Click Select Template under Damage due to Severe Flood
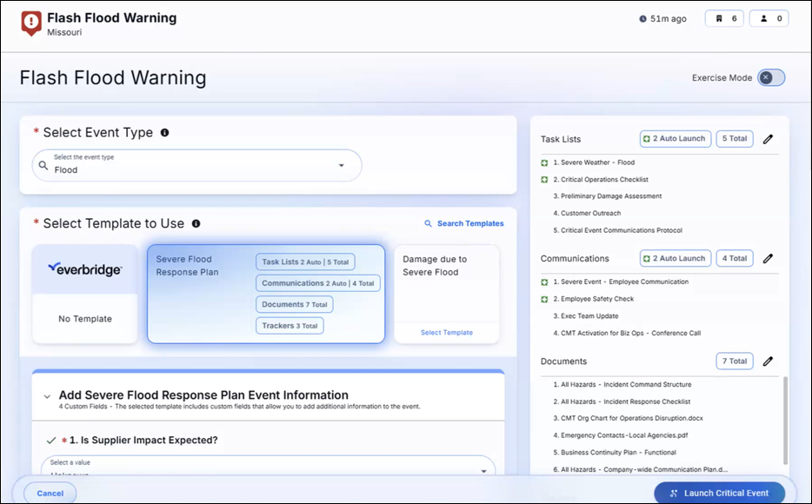 point(446,333)
